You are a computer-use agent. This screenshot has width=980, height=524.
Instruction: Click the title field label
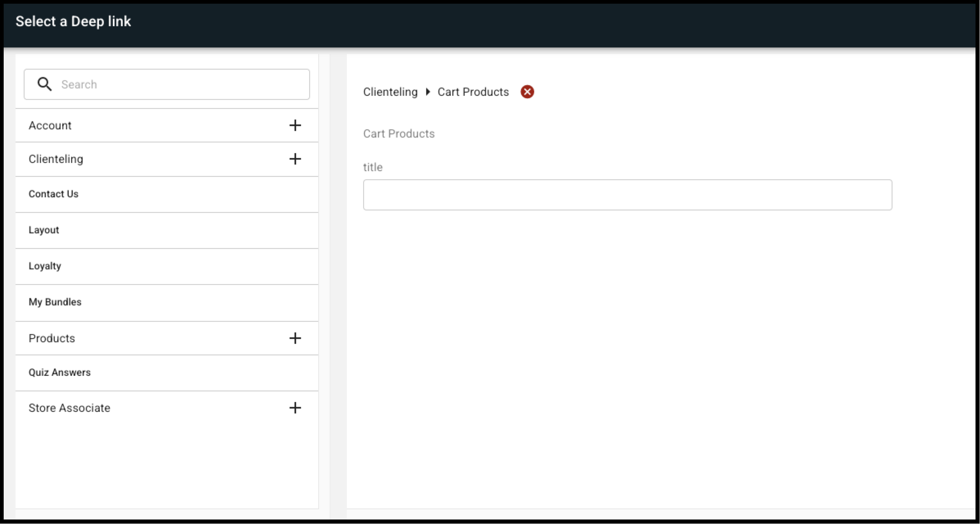373,167
